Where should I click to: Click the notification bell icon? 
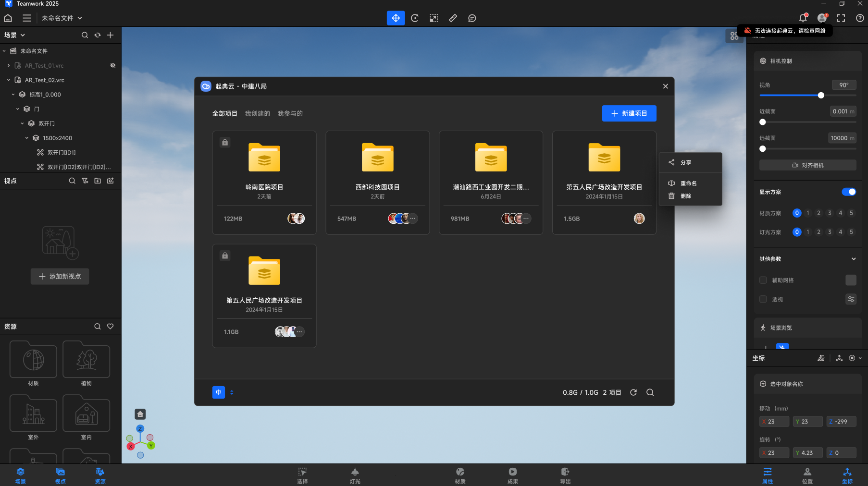tap(803, 18)
